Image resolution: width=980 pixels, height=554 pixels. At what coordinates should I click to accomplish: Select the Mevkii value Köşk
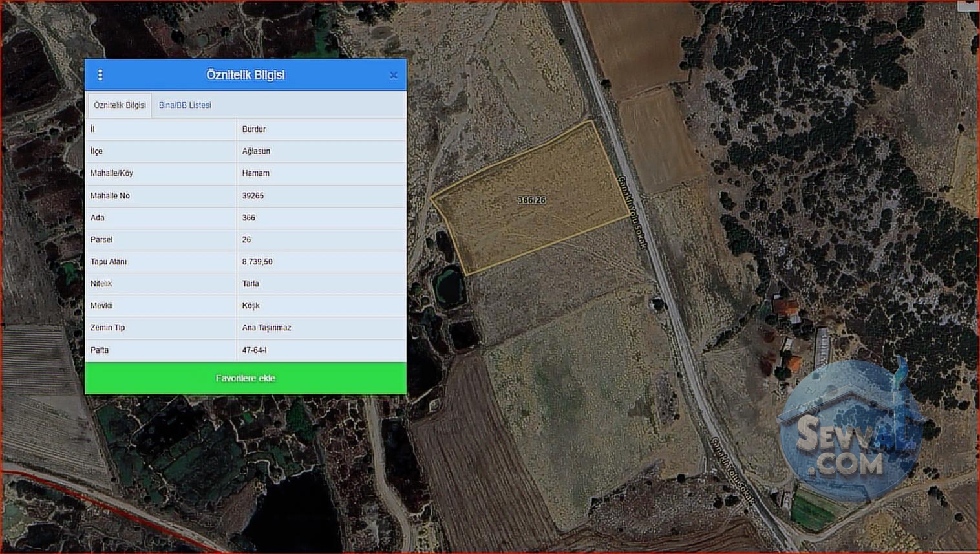(251, 306)
